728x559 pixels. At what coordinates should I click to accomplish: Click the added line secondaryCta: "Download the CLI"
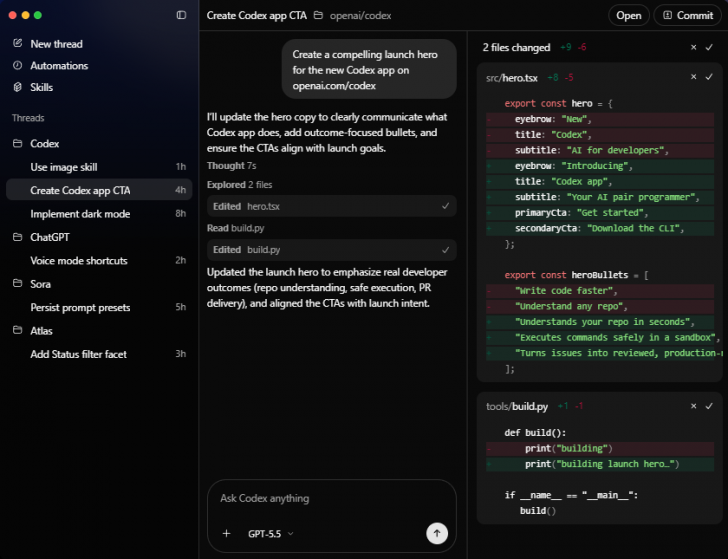click(x=600, y=228)
